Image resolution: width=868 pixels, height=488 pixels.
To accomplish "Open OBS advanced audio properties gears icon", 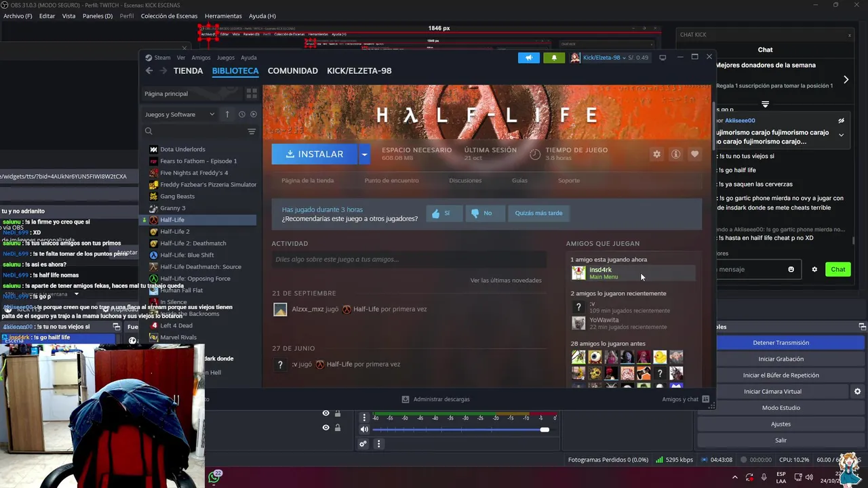I will click(x=363, y=444).
